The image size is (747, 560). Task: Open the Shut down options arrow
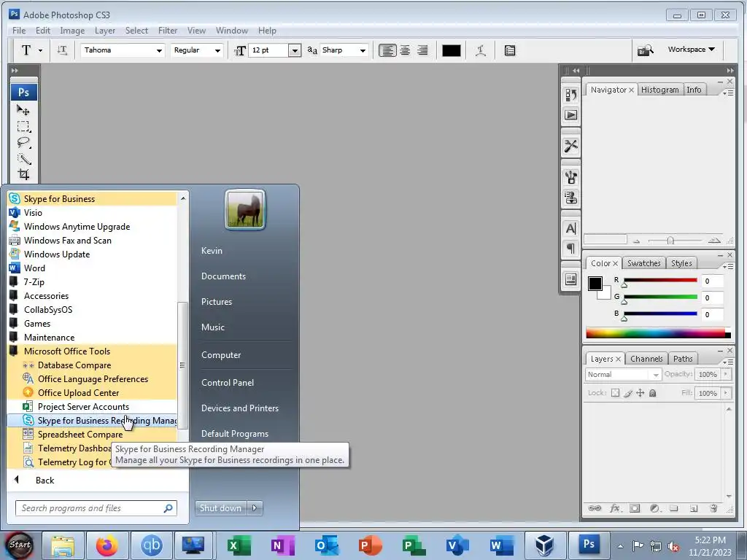[255, 508]
